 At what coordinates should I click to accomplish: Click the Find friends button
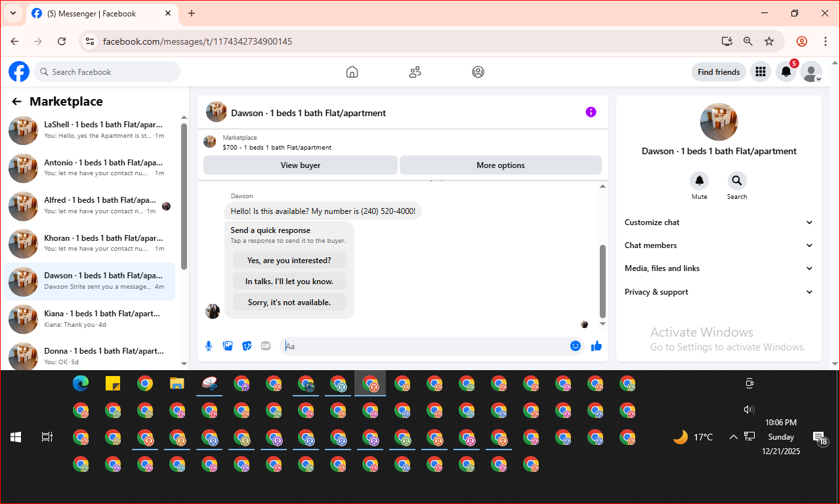click(x=719, y=72)
